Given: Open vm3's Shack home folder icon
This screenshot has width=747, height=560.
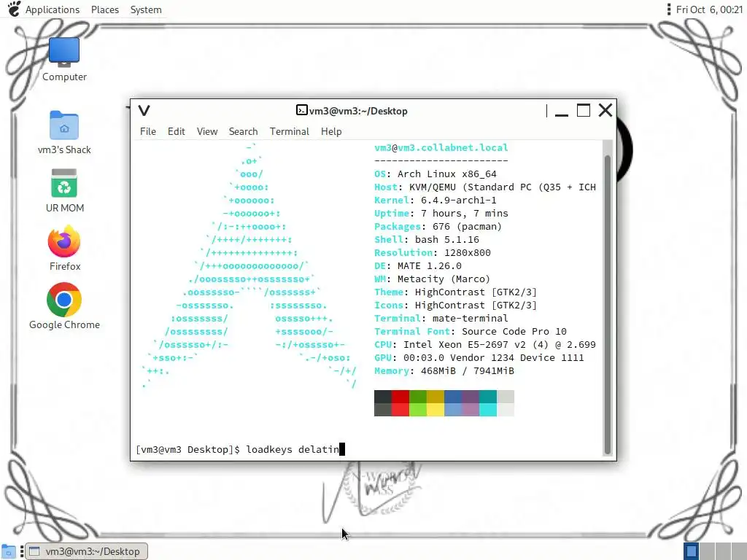Looking at the screenshot, I should tap(64, 133).
